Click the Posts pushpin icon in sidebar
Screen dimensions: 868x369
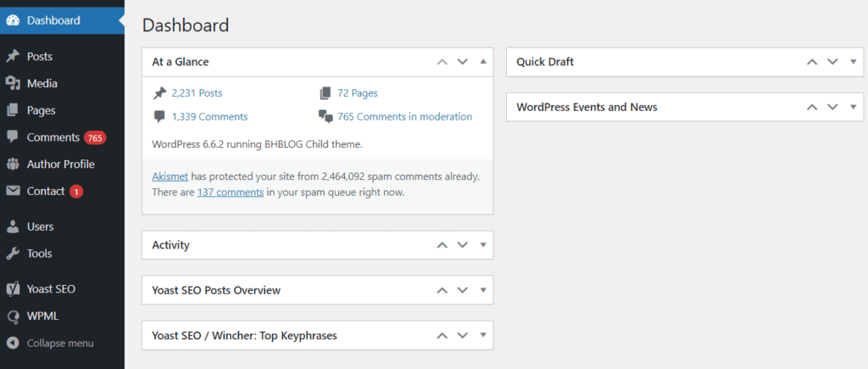coord(13,57)
